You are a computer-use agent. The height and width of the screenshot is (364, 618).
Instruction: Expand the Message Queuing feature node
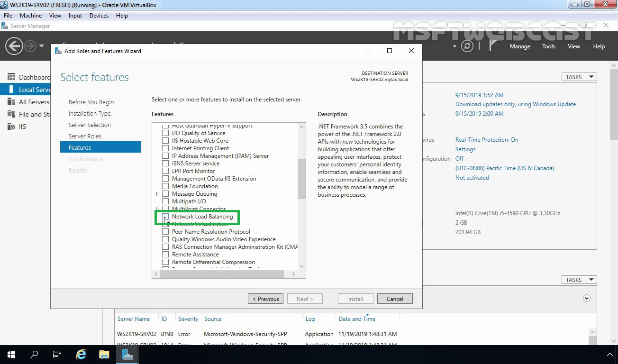[157, 193]
